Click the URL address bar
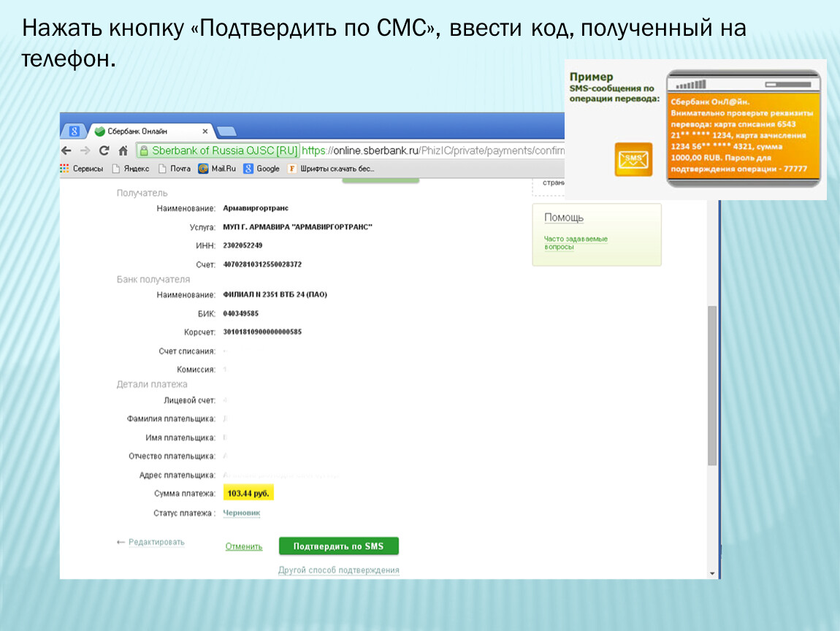Screen dimensions: 840x631 (351, 151)
